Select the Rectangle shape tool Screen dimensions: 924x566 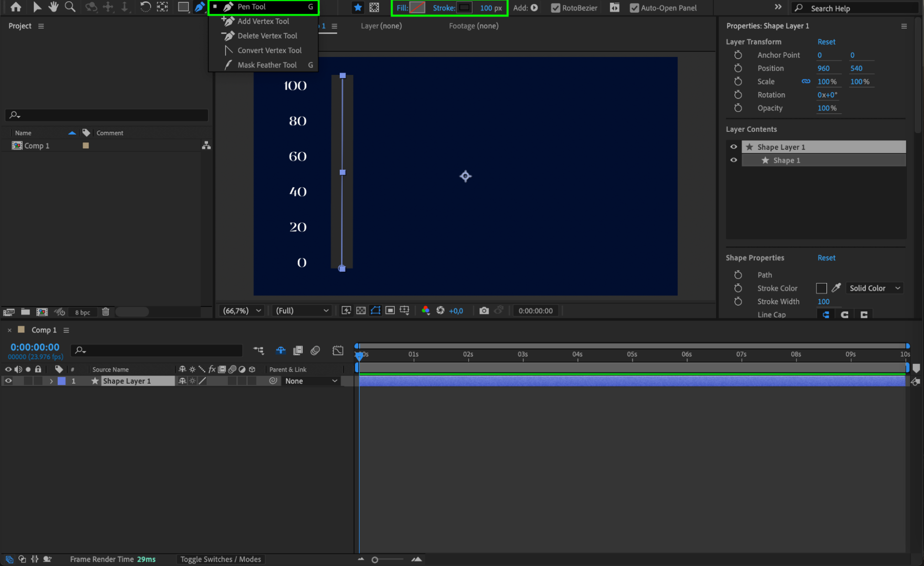[183, 7]
